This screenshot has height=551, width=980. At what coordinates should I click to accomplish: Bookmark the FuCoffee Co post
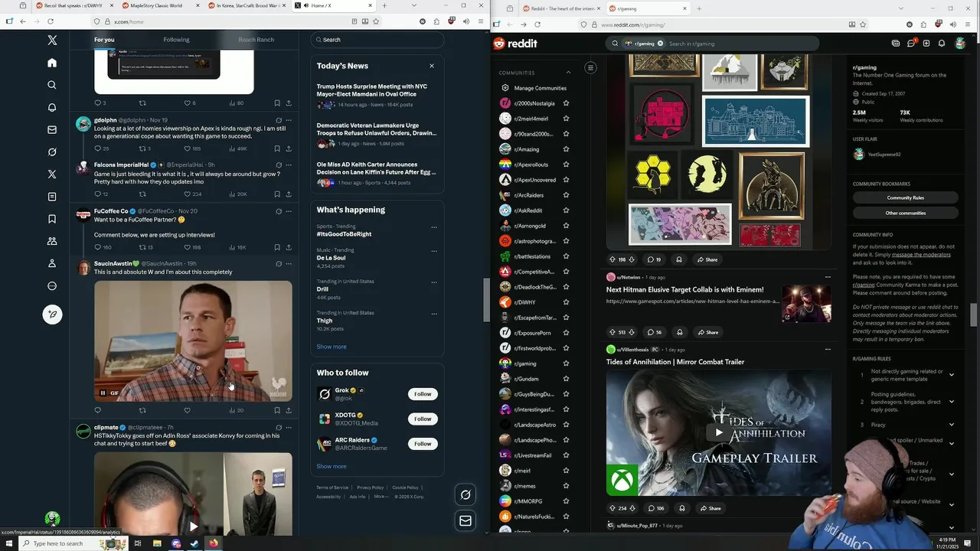point(277,247)
